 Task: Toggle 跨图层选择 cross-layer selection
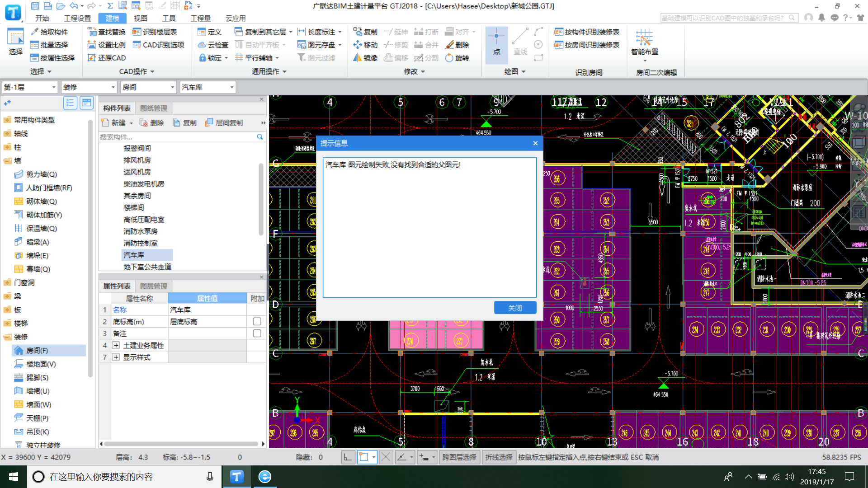pos(459,457)
